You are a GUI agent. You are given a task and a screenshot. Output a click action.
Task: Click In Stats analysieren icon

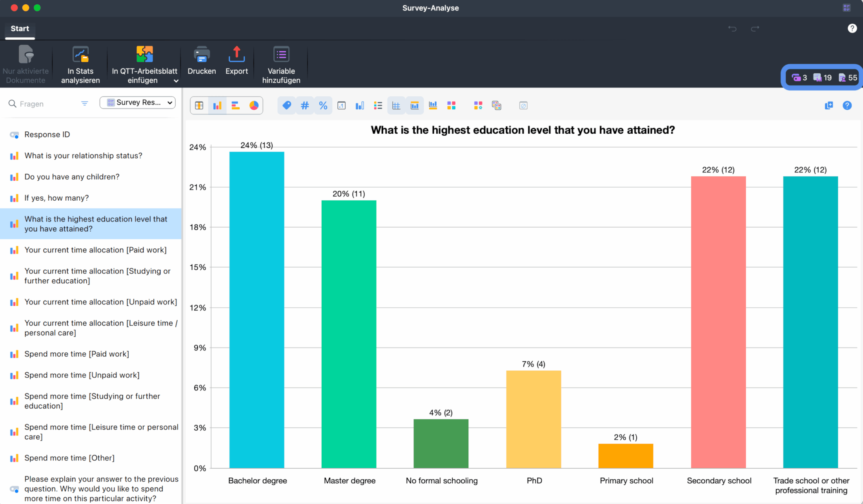point(80,55)
